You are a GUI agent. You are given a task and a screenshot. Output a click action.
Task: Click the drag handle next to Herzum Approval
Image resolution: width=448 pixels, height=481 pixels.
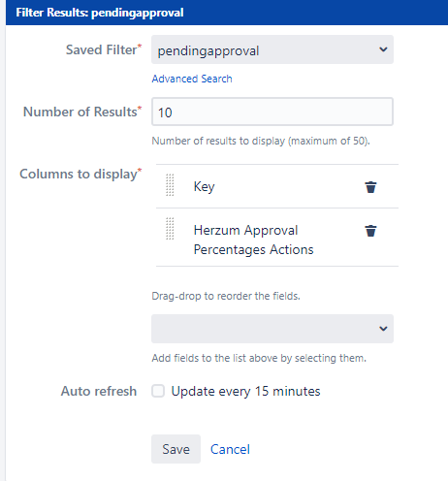pos(170,229)
